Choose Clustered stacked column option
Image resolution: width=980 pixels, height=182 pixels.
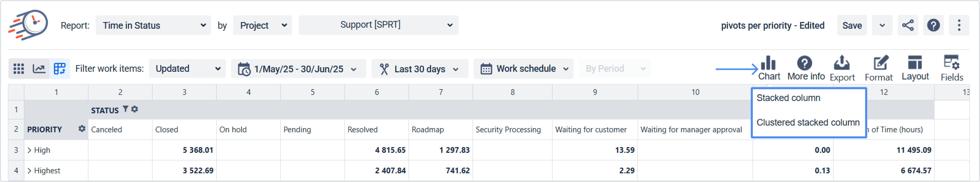[808, 122]
